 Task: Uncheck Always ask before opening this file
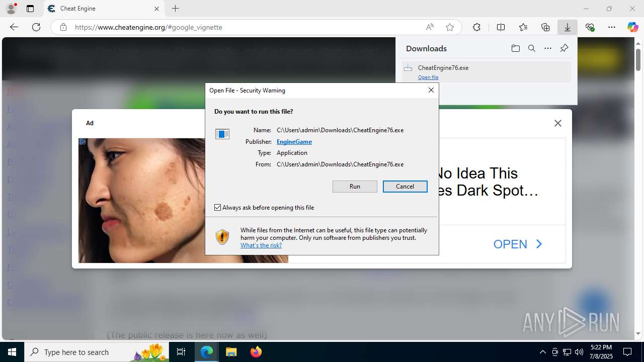[x=218, y=208]
